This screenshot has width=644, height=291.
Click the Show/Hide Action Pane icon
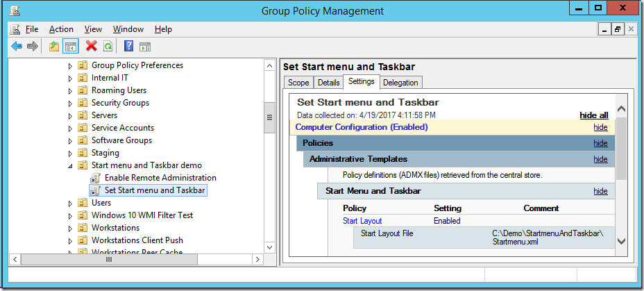pyautogui.click(x=144, y=47)
